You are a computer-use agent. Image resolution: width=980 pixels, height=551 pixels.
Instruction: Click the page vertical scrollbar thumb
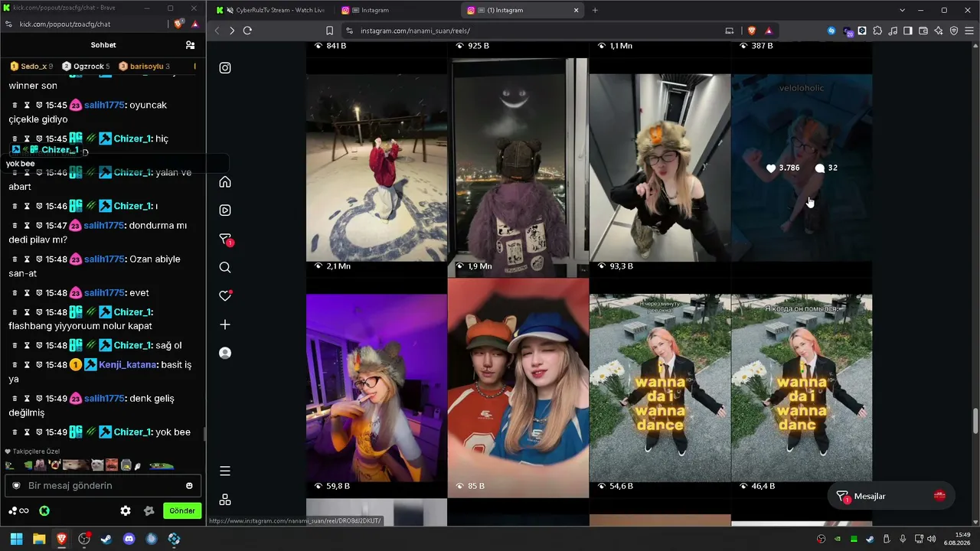pyautogui.click(x=975, y=421)
